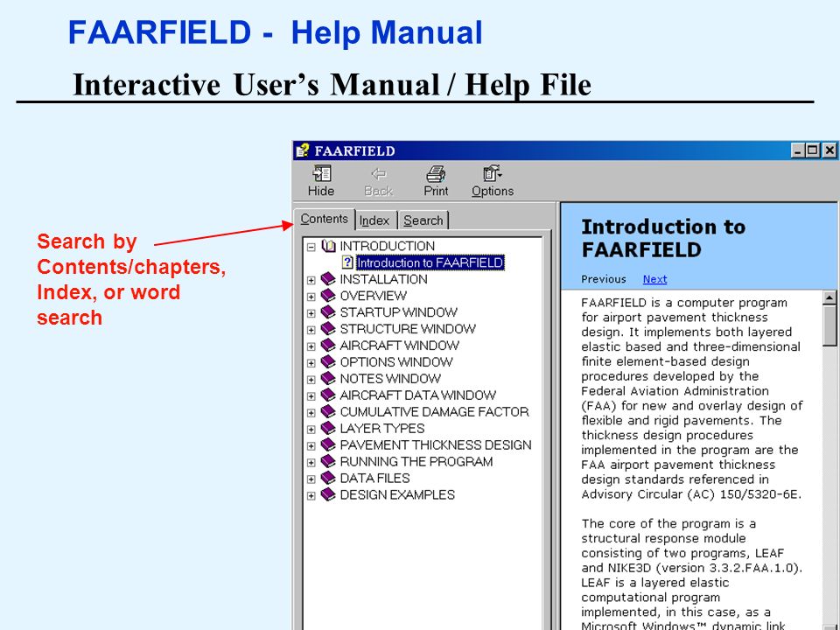Click the scroll up arrow in topic pane
Image resolution: width=840 pixels, height=630 pixels.
coord(829,297)
